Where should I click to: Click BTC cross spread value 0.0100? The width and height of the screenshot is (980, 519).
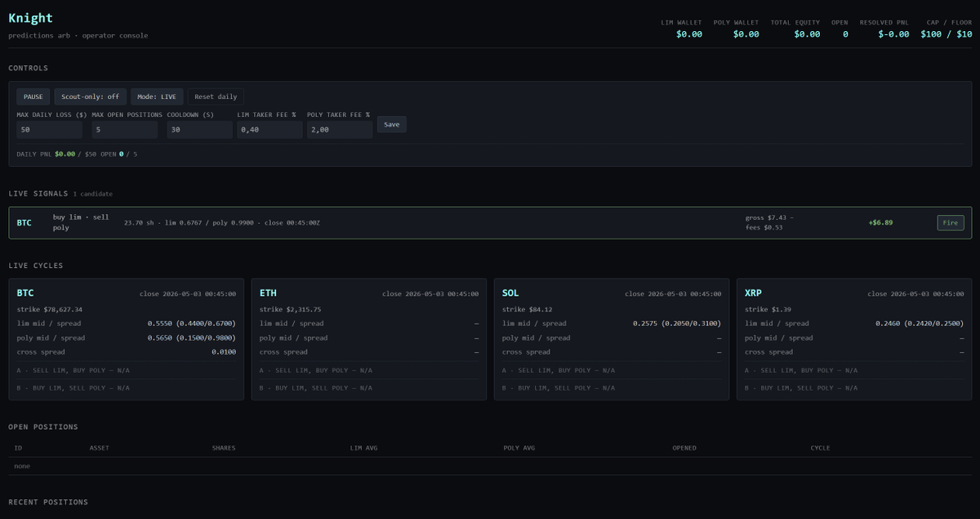click(223, 352)
